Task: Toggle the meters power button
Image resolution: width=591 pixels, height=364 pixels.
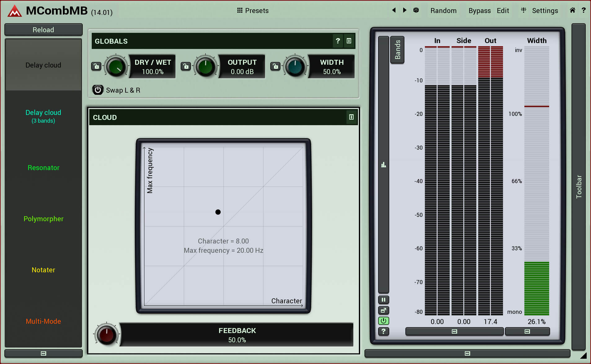Action: 383,321
